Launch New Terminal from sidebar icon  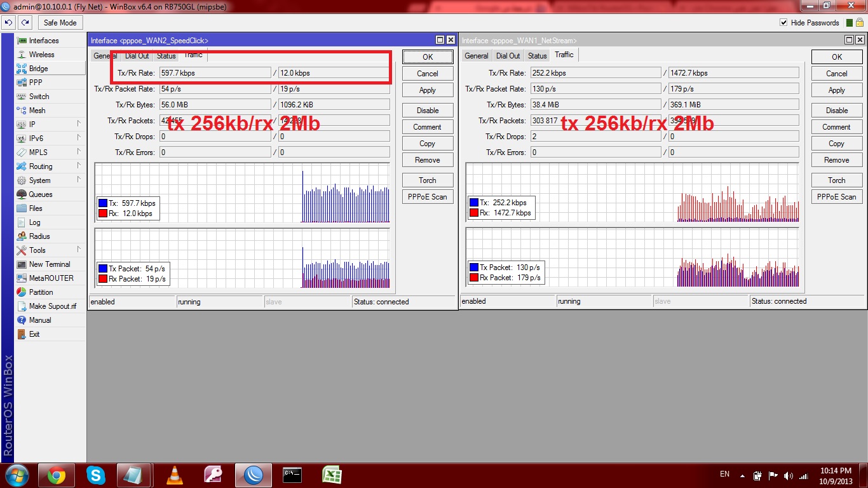(22, 264)
